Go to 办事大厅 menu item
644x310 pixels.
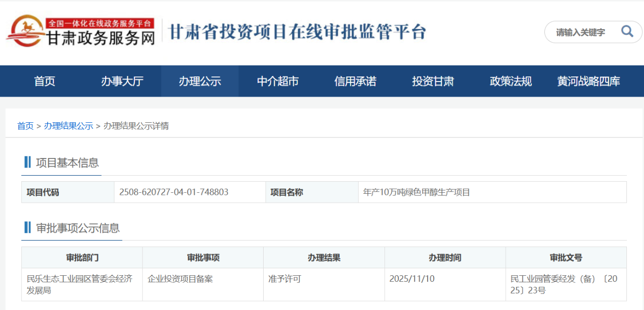(122, 81)
